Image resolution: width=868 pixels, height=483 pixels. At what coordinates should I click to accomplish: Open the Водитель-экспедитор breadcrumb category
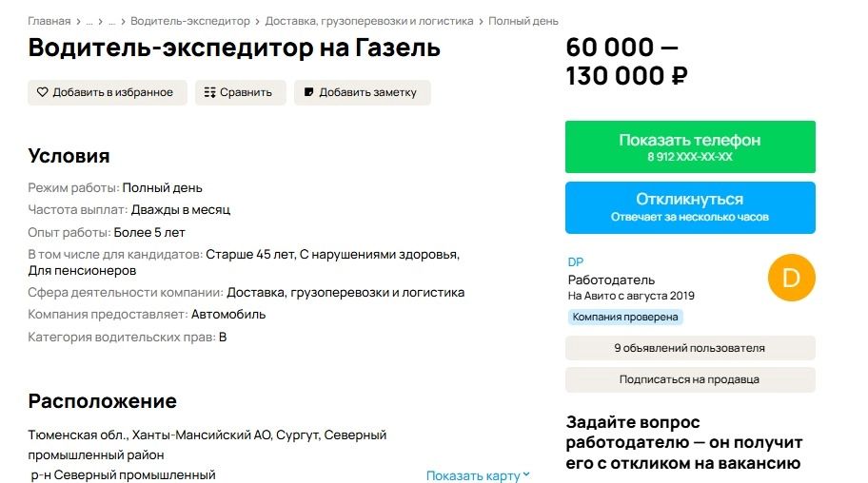click(190, 21)
